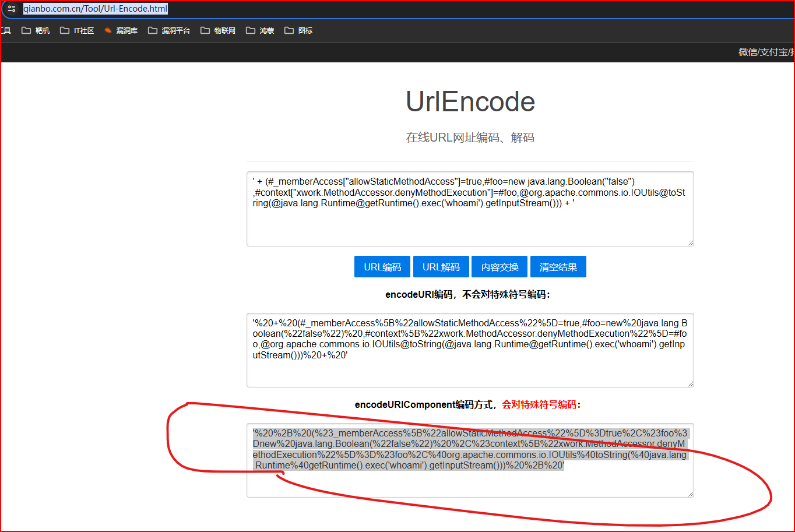Open the 靶机 bookmark folder
This screenshot has width=795, height=532.
pyautogui.click(x=36, y=30)
